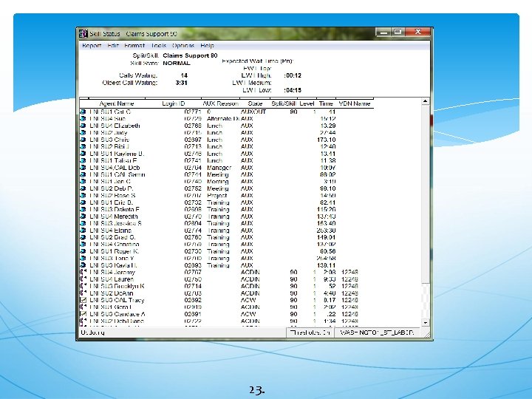This screenshot has width=532, height=399.
Task: Click the agent icon beside Elaina
Action: 83,231
